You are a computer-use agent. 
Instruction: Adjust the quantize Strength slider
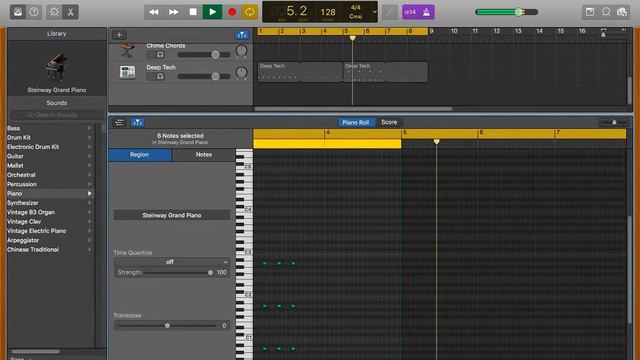[x=178, y=272]
